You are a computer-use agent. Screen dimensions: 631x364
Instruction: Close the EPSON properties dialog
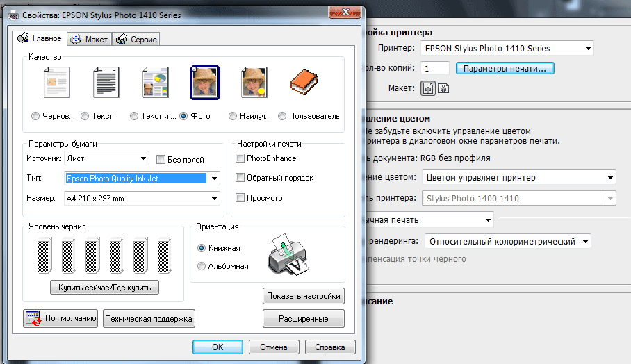pos(345,12)
